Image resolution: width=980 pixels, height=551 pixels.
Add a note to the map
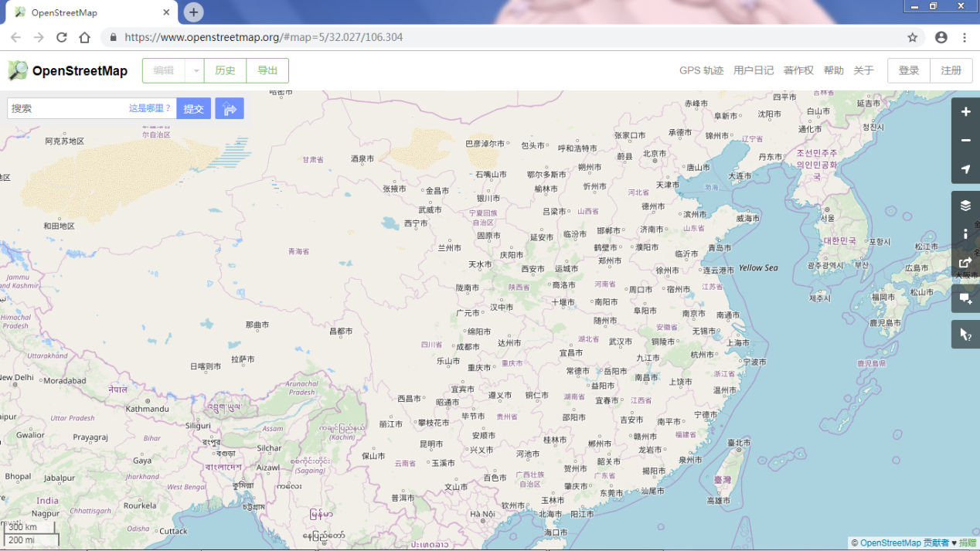pos(965,298)
